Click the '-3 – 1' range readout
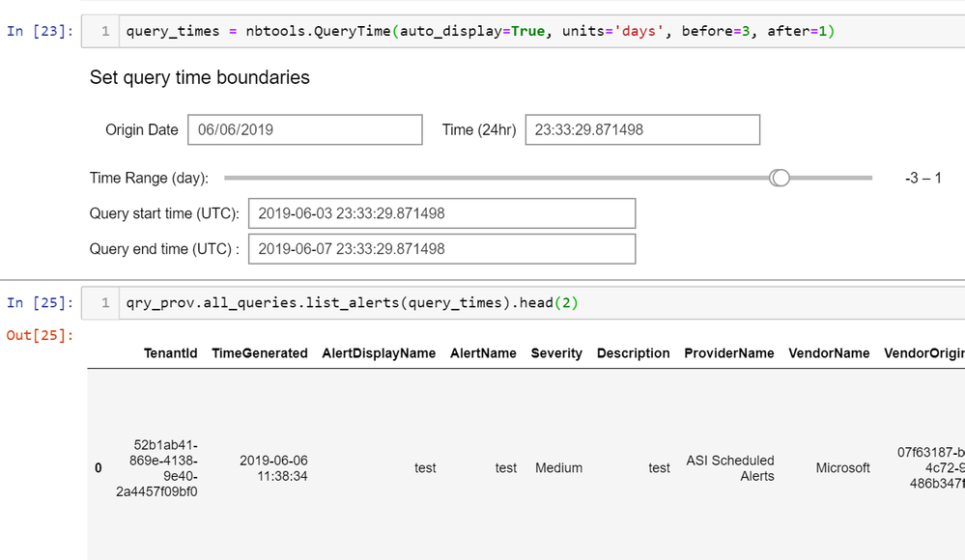Image resolution: width=965 pixels, height=560 pixels. 923,178
